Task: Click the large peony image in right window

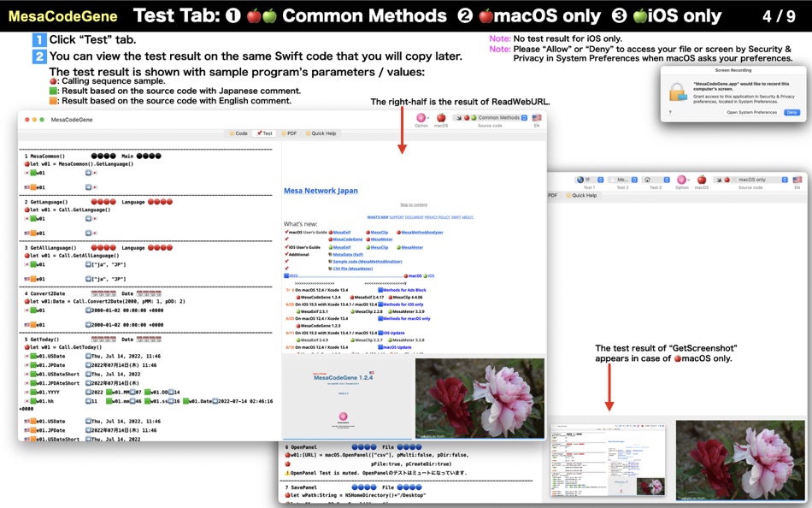Action: tap(740, 460)
